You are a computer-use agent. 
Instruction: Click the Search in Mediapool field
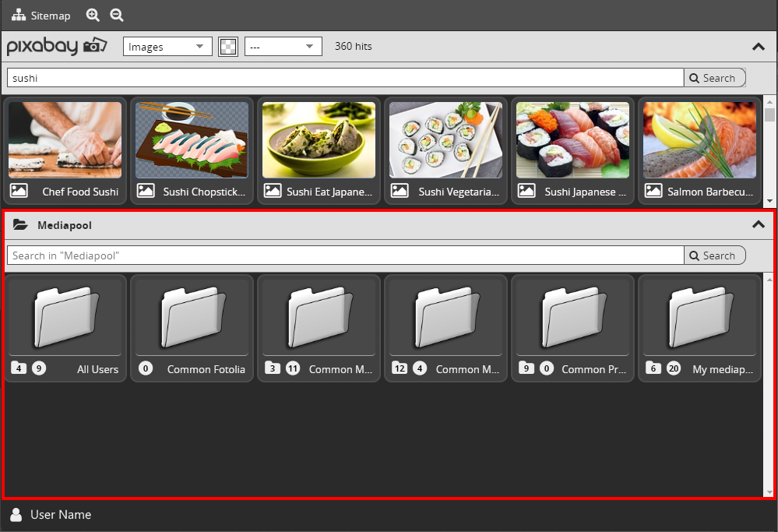(345, 255)
